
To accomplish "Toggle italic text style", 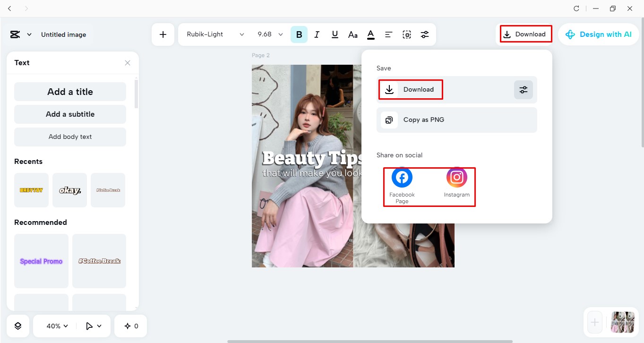I will tap(317, 34).
